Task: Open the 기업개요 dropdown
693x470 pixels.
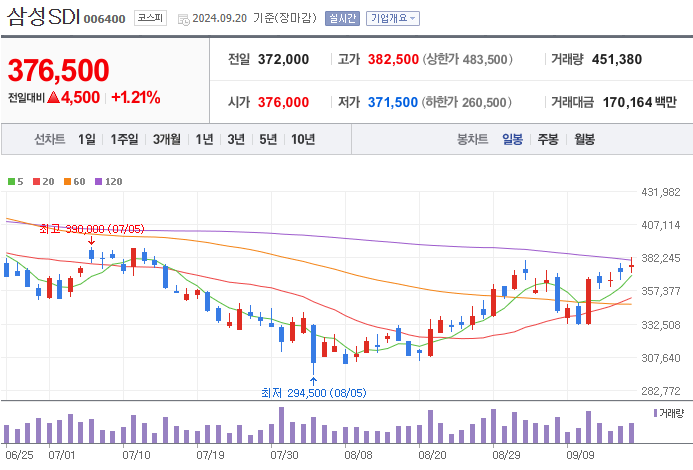Action: [x=392, y=19]
